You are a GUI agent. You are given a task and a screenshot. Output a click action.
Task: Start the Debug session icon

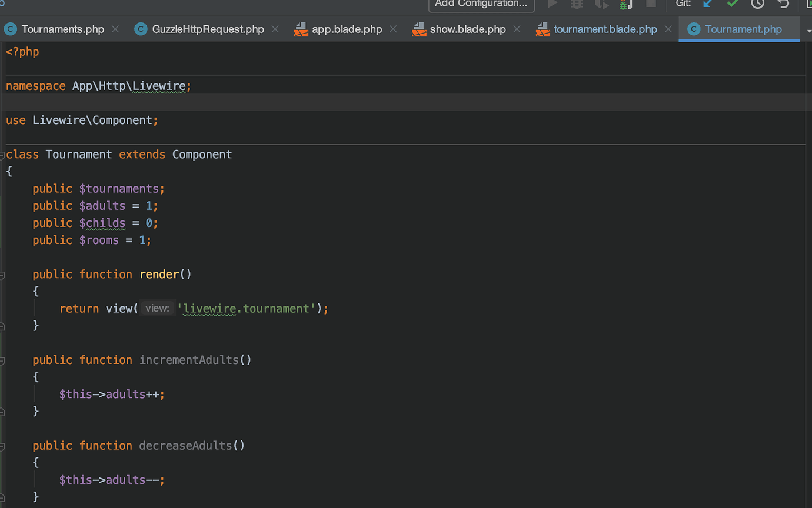577,4
